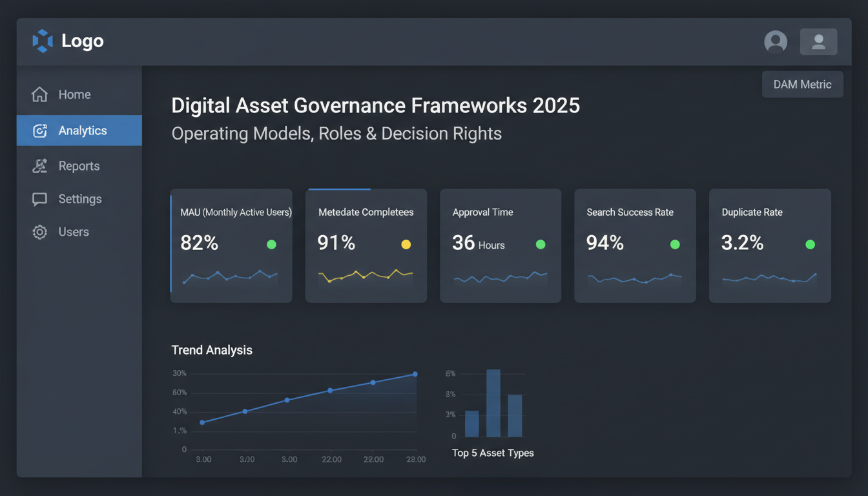Toggle the yellow indicator on Metedate Completees
The image size is (868, 496).
coord(406,244)
